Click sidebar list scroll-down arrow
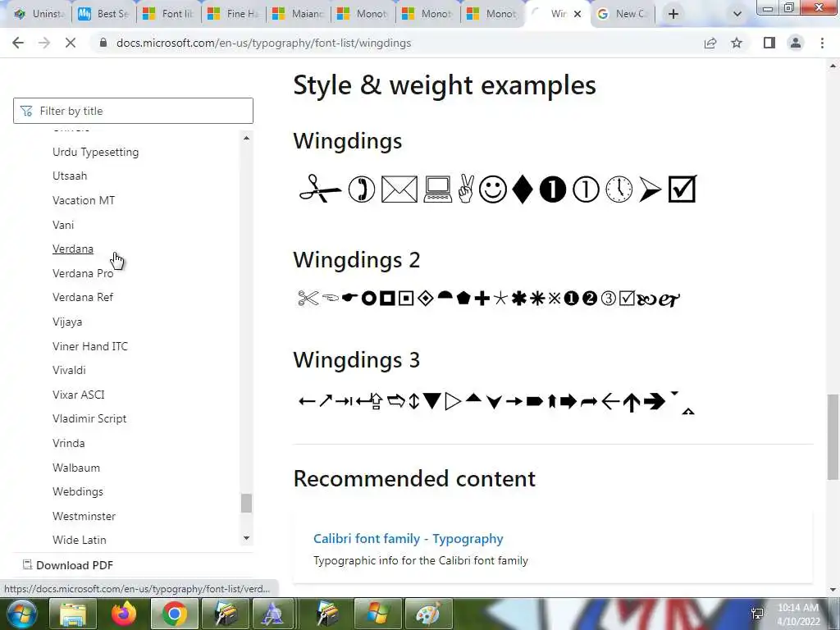The width and height of the screenshot is (840, 630). (246, 538)
